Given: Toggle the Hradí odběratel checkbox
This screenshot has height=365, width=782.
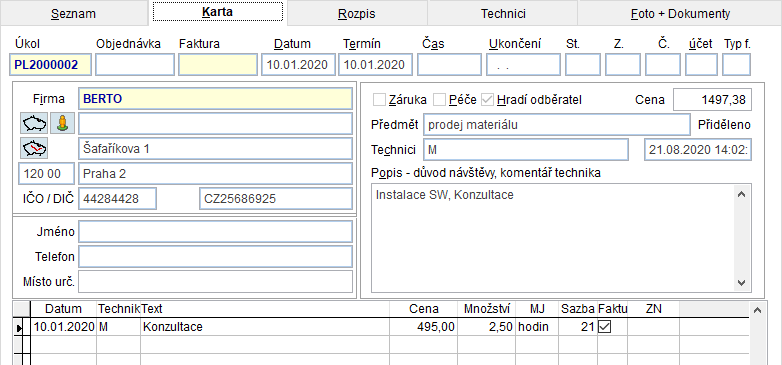Looking at the screenshot, I should point(487,100).
